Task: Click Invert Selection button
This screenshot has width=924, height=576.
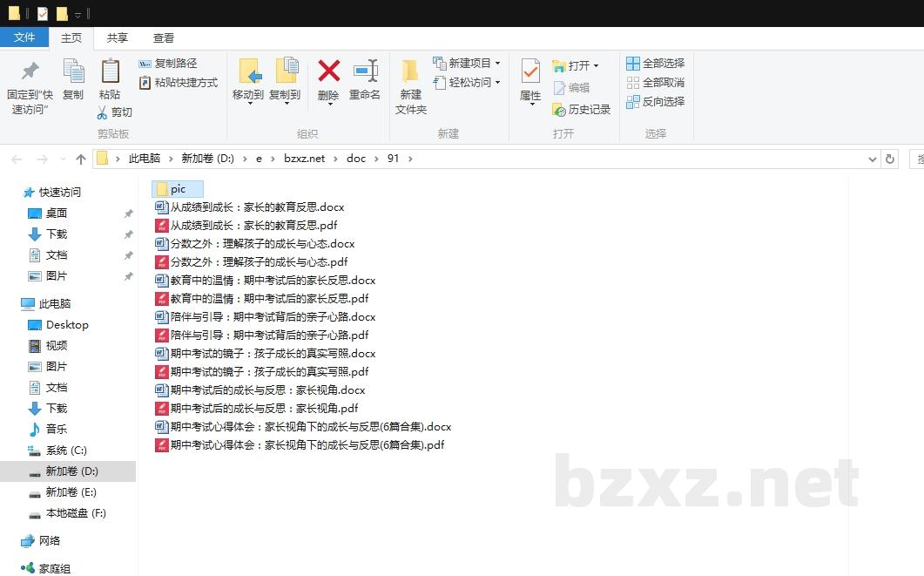Action: pyautogui.click(x=655, y=102)
